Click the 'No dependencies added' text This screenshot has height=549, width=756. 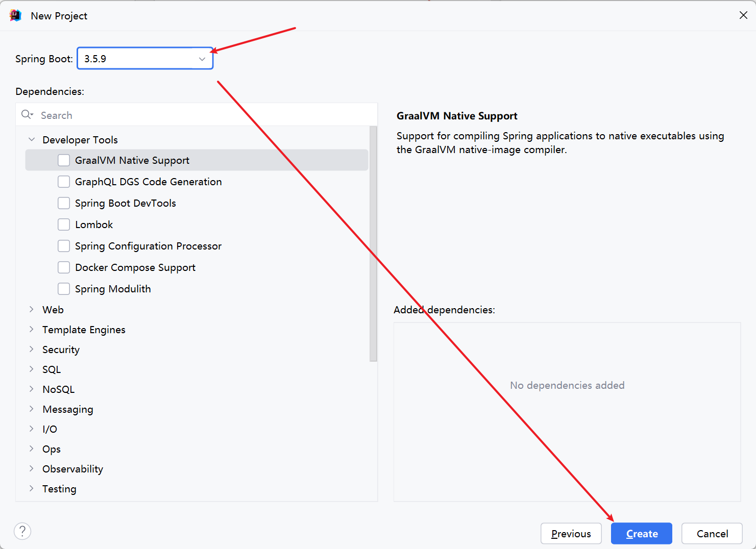(x=567, y=385)
